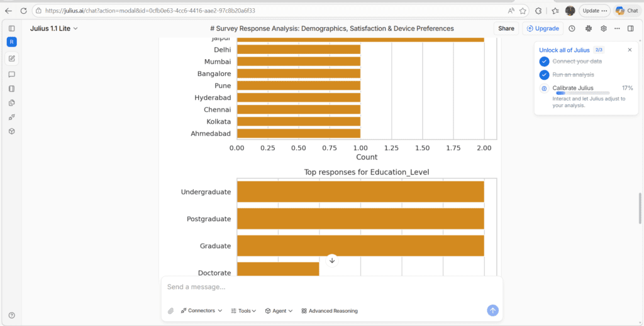Click Unlock all of Julius link
This screenshot has height=326, width=644.
(564, 50)
